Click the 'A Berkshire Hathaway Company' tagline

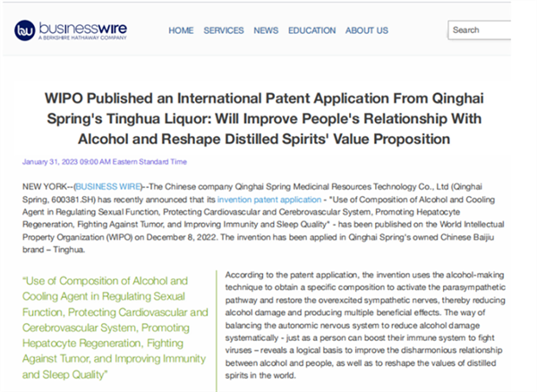coord(82,38)
